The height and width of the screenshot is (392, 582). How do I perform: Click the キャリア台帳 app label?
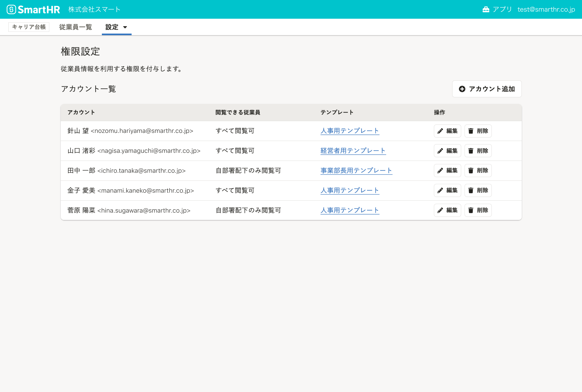point(29,27)
